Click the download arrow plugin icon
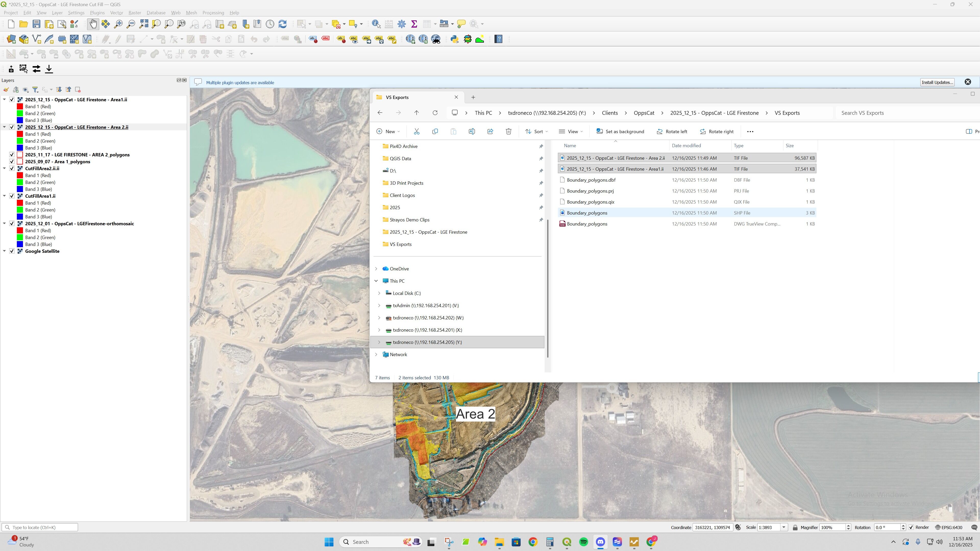The height and width of the screenshot is (551, 980). point(49,69)
